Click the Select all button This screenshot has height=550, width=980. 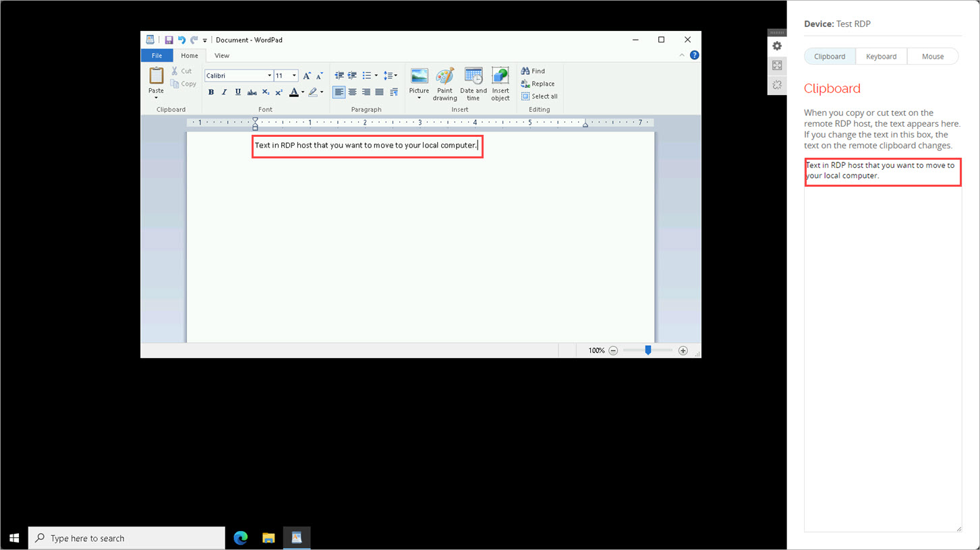tap(539, 96)
